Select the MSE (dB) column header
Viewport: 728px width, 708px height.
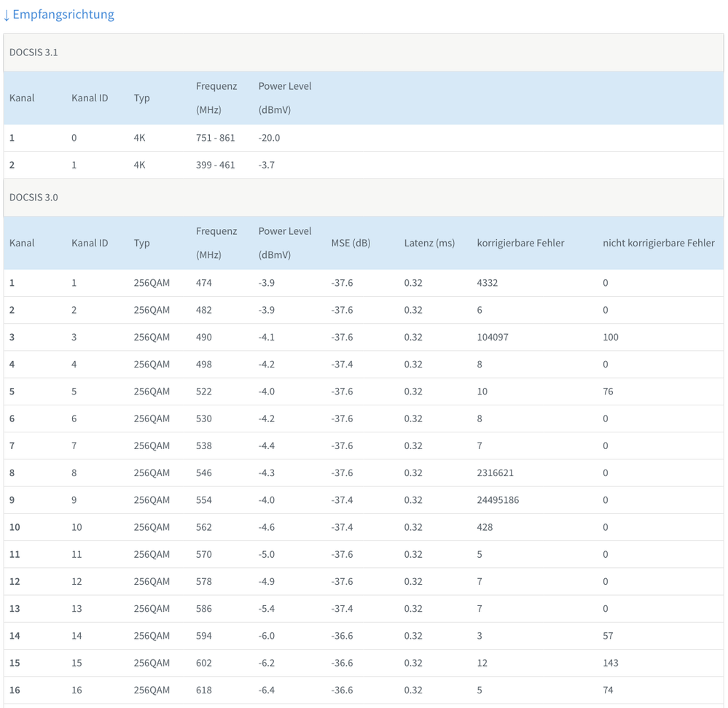(351, 243)
